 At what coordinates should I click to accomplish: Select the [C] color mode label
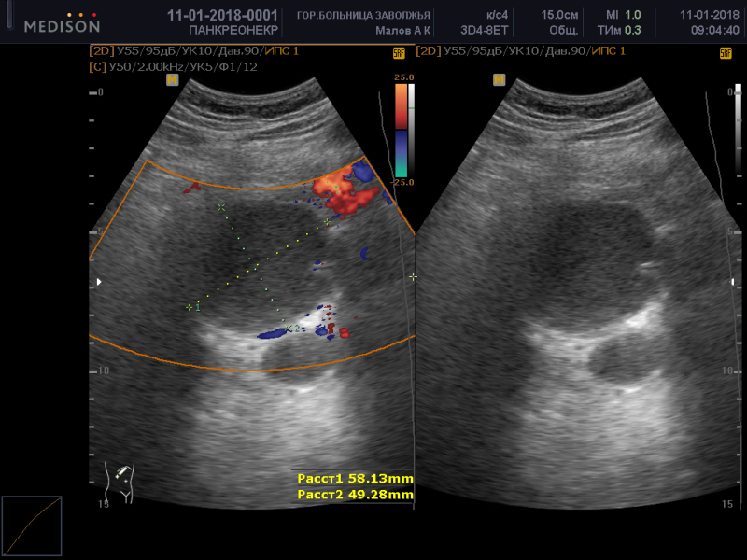pos(96,67)
